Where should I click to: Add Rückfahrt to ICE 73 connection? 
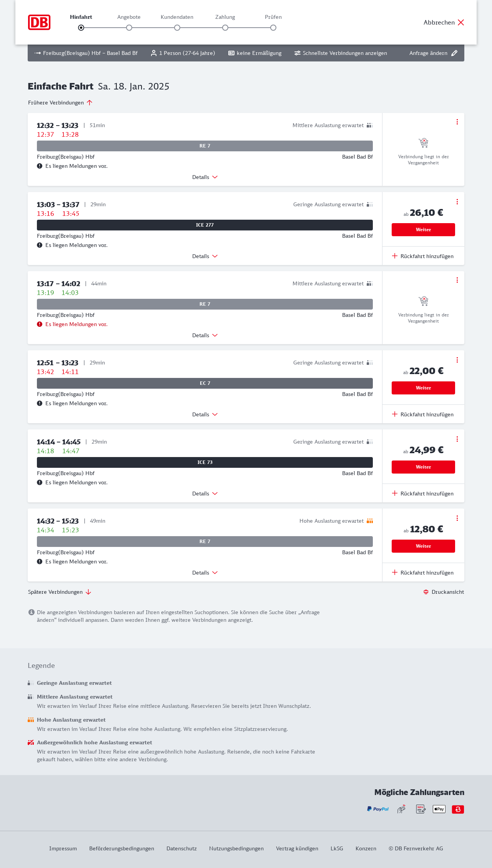pos(423,494)
